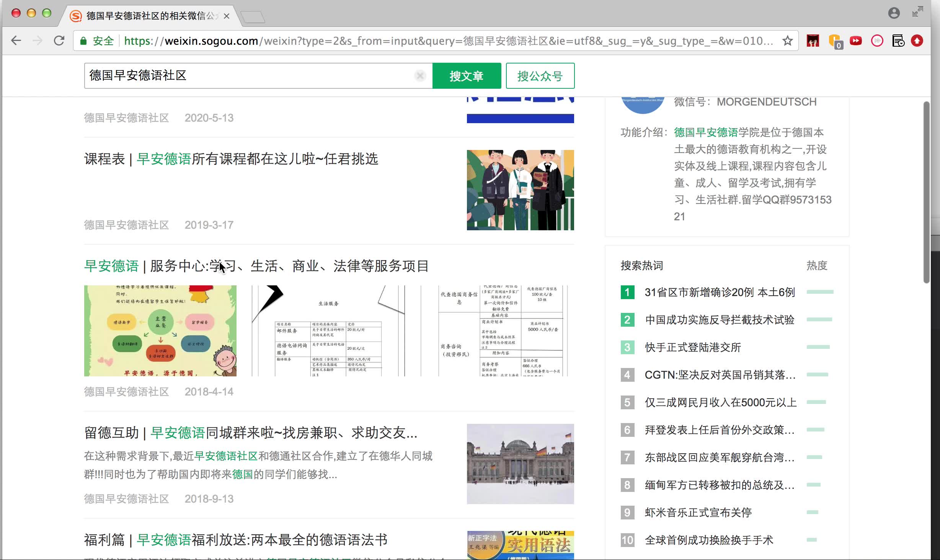This screenshot has height=560, width=940.
Task: Click the 留德互助 article snippet text
Action: coord(258,465)
